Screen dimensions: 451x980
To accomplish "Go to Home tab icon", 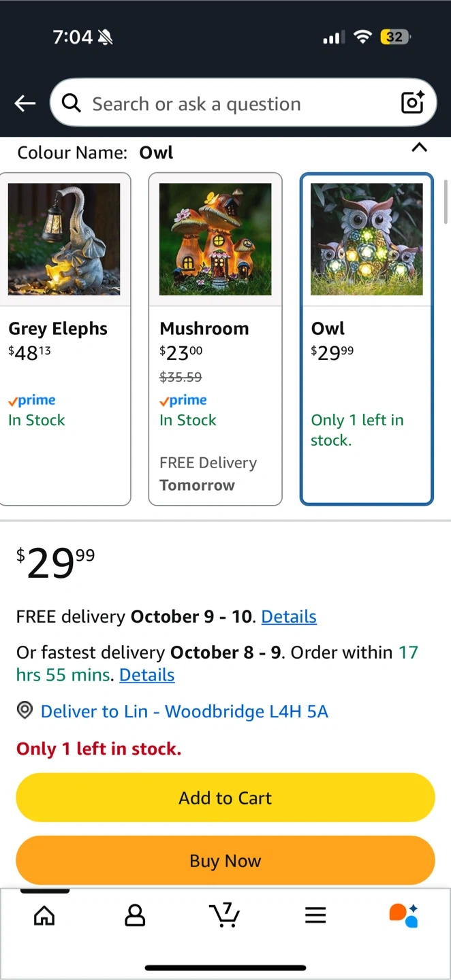I will tap(44, 915).
